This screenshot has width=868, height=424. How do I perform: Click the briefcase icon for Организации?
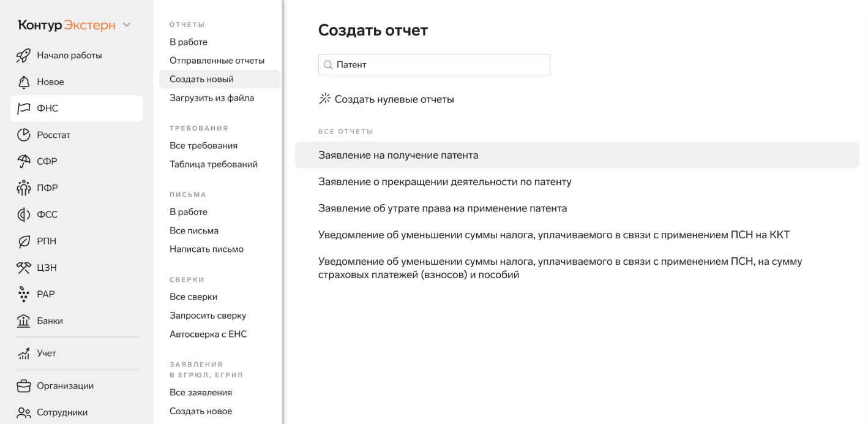coord(23,386)
